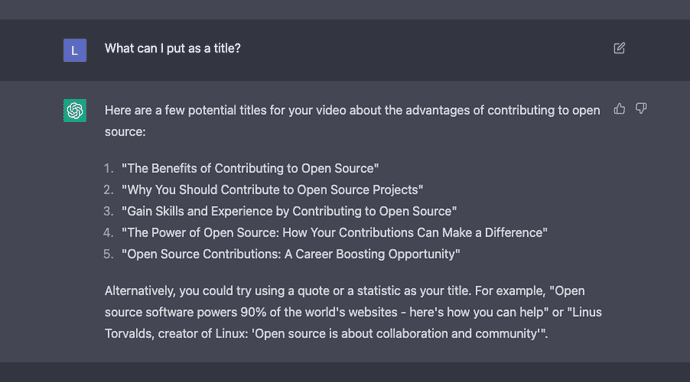
Task: Select the title 'The Benefits of Contributing to Open Source'
Action: [x=250, y=169]
